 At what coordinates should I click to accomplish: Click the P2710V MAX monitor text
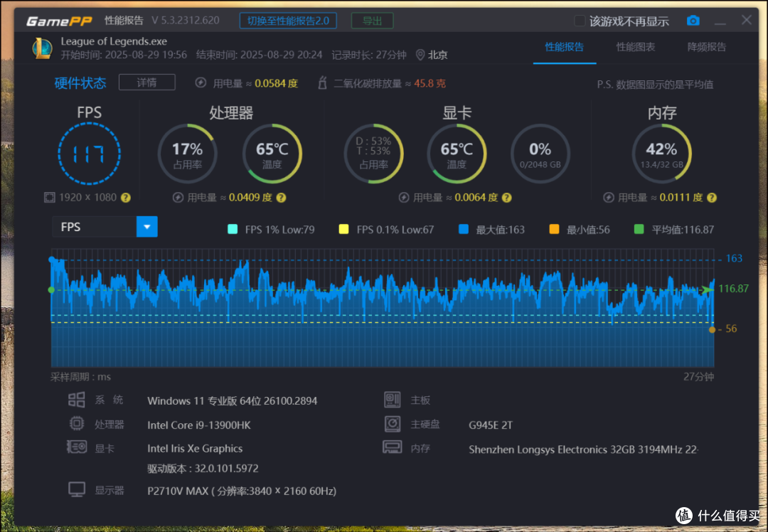(242, 490)
